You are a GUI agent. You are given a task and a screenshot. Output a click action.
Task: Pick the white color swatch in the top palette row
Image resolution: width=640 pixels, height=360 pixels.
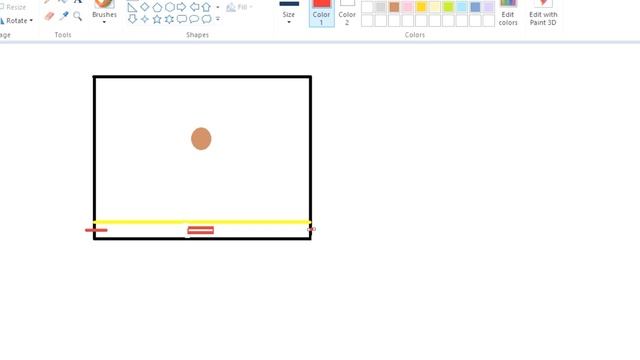pyautogui.click(x=367, y=7)
